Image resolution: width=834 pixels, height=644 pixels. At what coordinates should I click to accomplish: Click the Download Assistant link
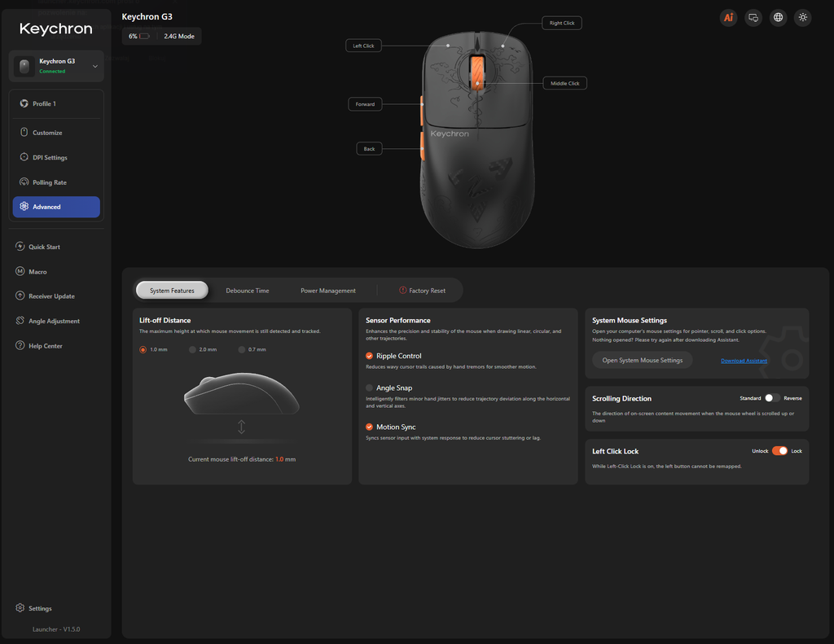pyautogui.click(x=744, y=361)
